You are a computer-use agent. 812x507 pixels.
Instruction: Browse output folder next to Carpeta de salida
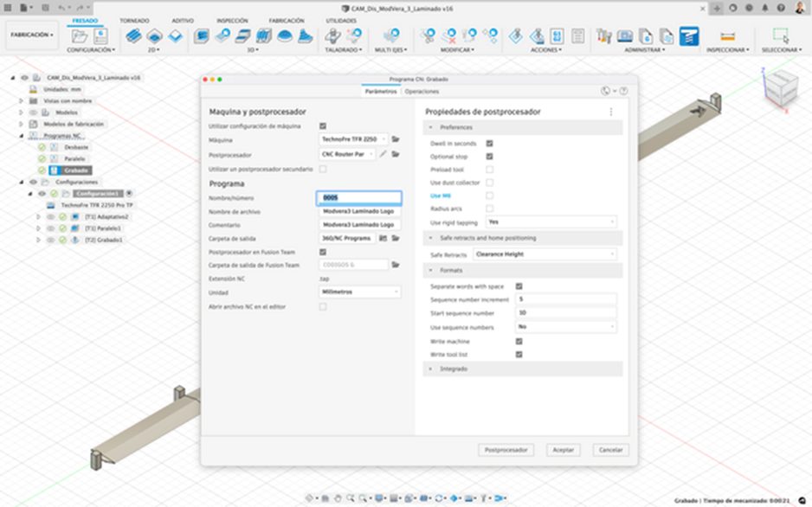pyautogui.click(x=395, y=239)
